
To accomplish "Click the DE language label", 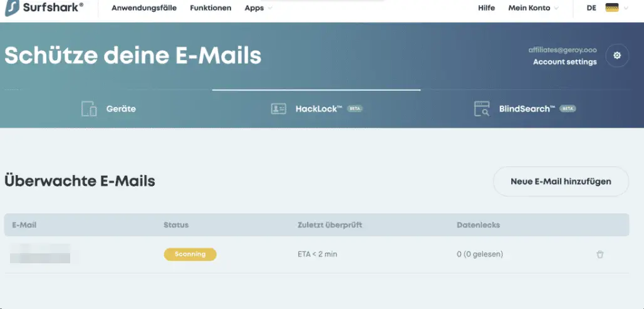I will tap(591, 8).
